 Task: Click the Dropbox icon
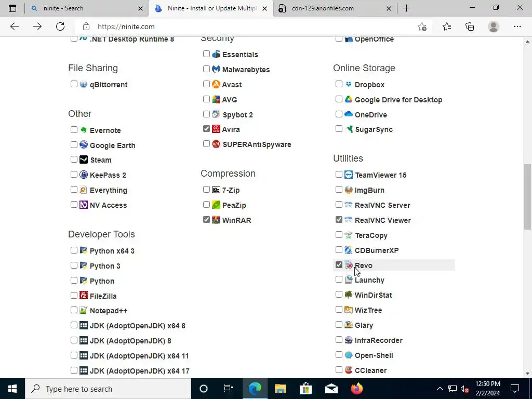pyautogui.click(x=349, y=84)
